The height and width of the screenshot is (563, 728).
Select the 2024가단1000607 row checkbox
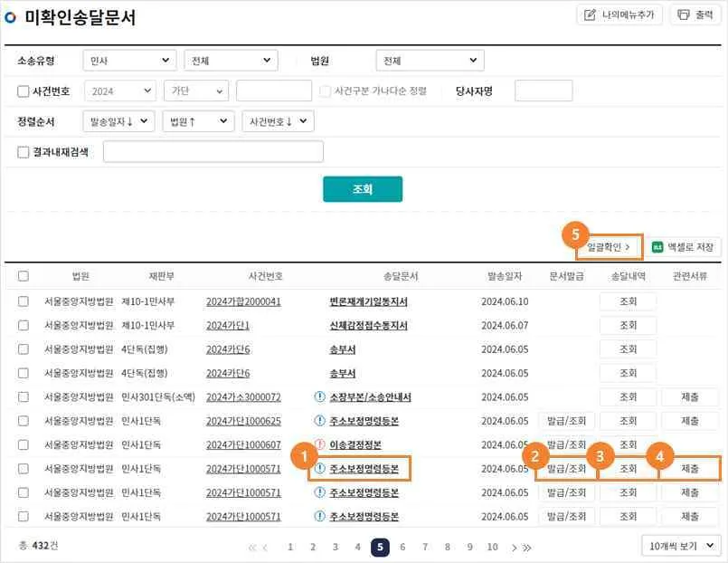pyautogui.click(x=24, y=444)
